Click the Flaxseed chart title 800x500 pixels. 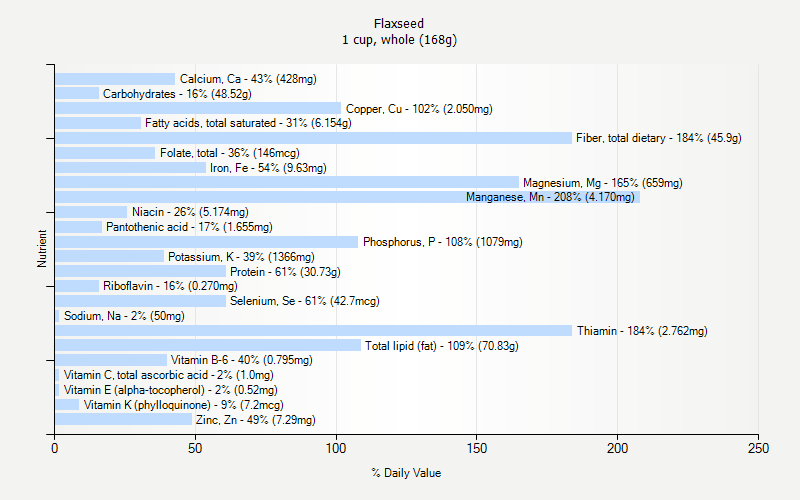[400, 22]
